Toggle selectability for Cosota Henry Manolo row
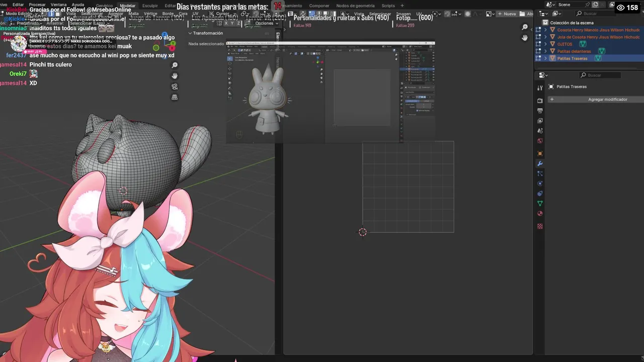The width and height of the screenshot is (644, 362). (538, 30)
